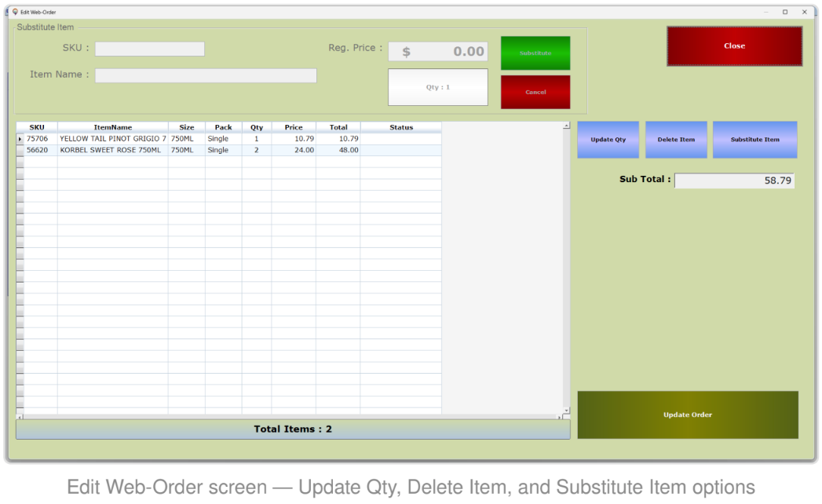822x504 pixels.
Task: Click the Update Qty button
Action: (x=608, y=140)
